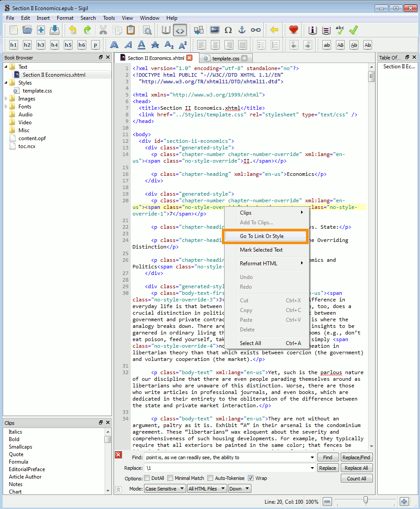The height and width of the screenshot is (509, 420).
Task: Click the anchor Insert ID icon
Action: click(242, 30)
